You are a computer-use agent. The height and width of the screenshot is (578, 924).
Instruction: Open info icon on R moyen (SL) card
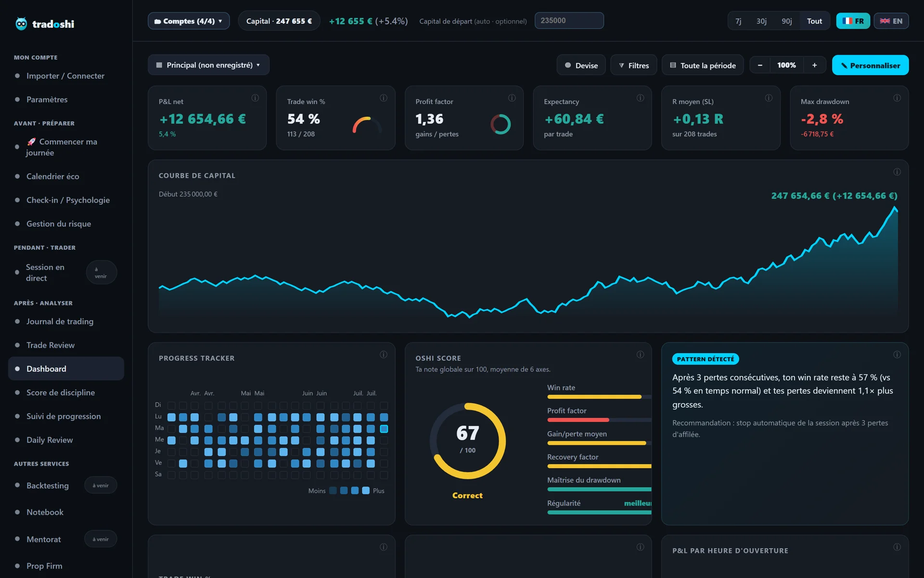(769, 98)
